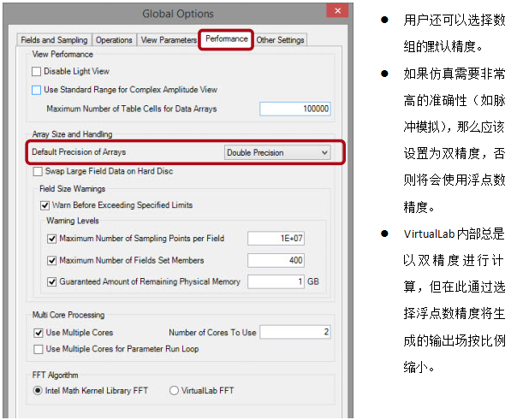Screen dimensions: 511x420
Task: Select the VirtualLab FFT radio button
Action: tap(174, 390)
